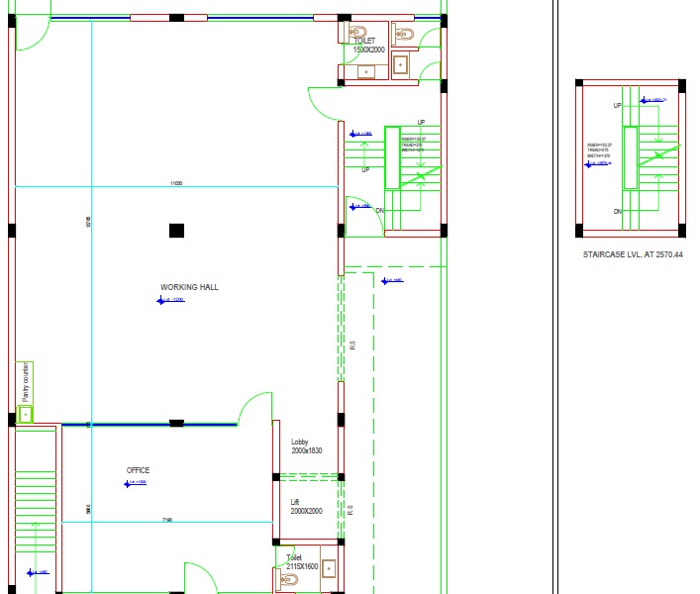Click the R.S label next to the Lift
The image size is (700, 594).
coord(350,510)
